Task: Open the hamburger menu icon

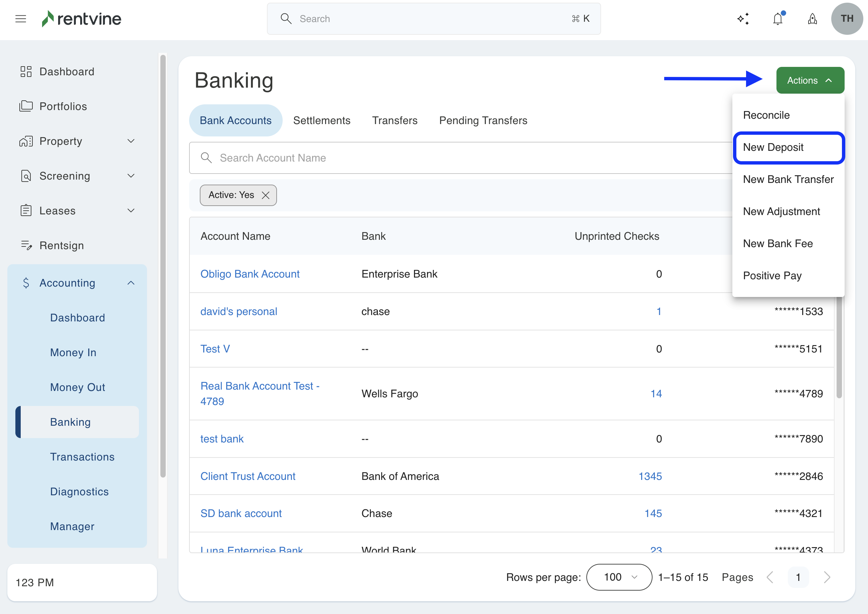Action: (21, 18)
